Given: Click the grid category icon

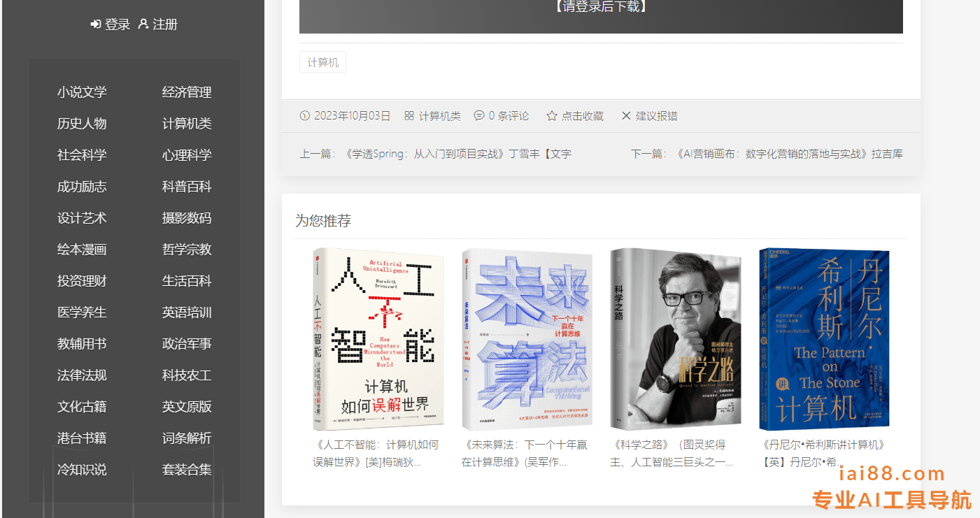Looking at the screenshot, I should click(x=409, y=116).
